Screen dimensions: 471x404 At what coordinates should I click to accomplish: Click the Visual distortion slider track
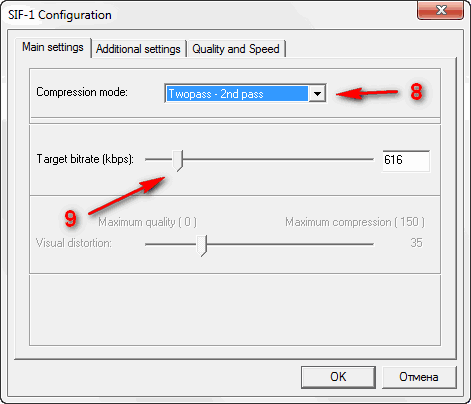click(x=290, y=244)
